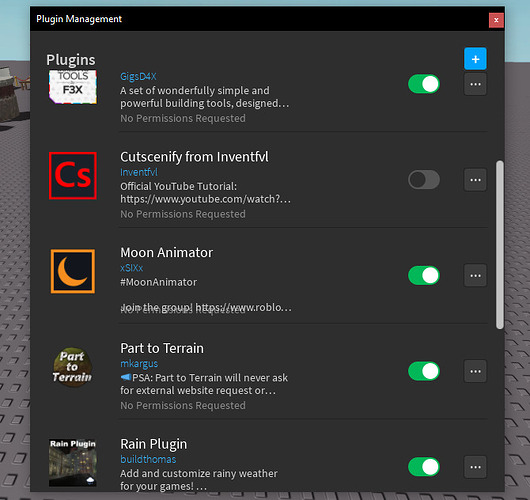Open the buildthomas creator link

click(148, 459)
